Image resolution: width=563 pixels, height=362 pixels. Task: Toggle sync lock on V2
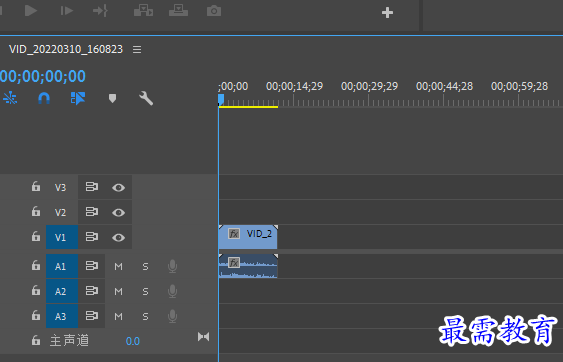point(92,212)
